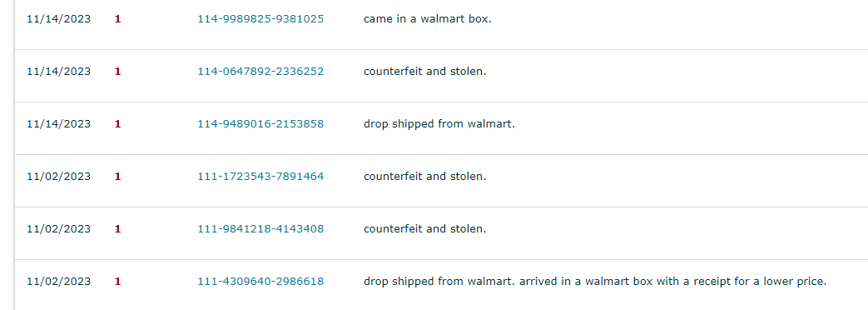Follow the 111-1723543-7891464 order link

coord(260,177)
